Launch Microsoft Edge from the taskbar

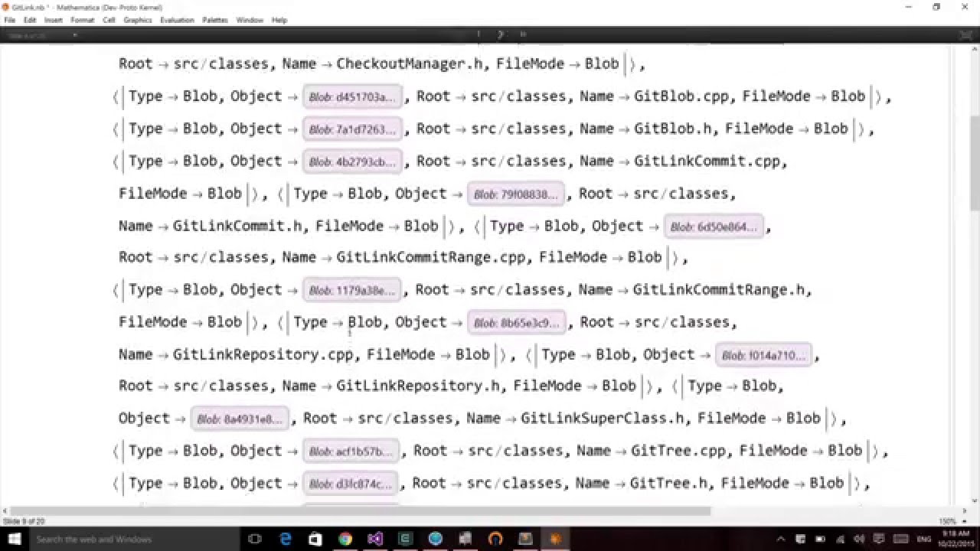[286, 539]
